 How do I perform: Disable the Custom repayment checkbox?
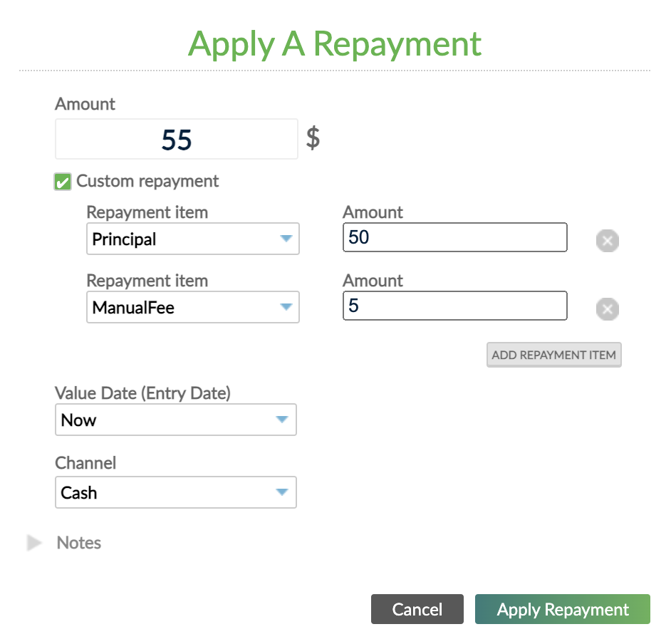coord(62,182)
